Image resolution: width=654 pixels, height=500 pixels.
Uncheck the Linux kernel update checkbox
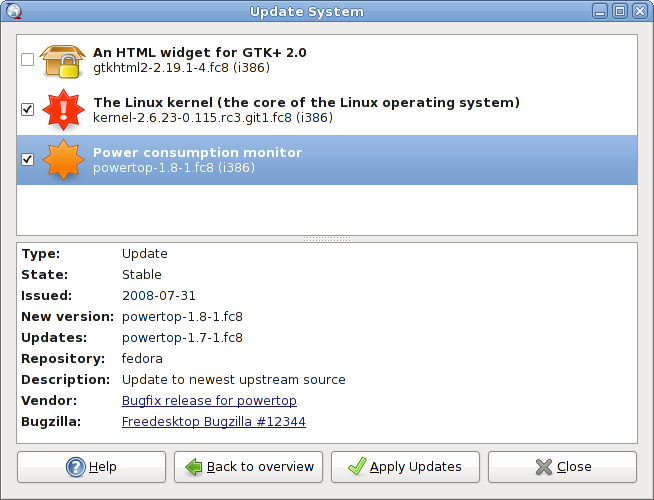tap(27, 110)
